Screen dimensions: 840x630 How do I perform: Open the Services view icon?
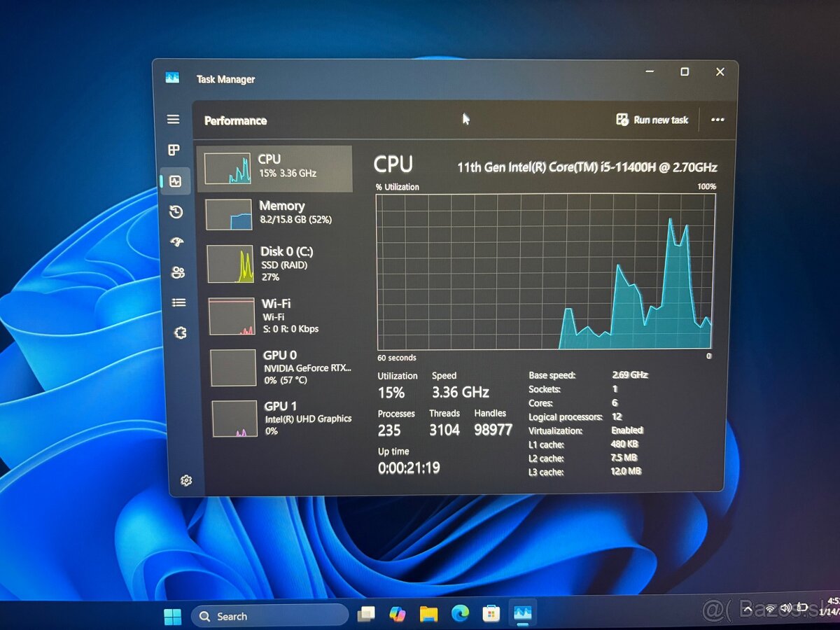click(181, 332)
